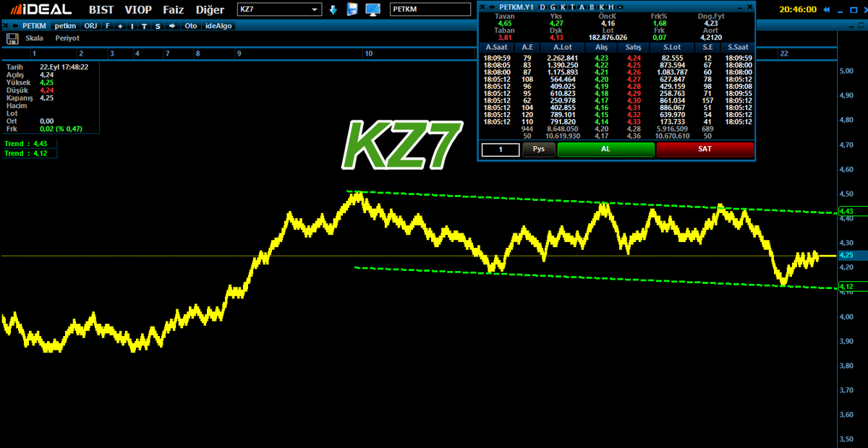
Task: Click the green AL buy button
Action: pos(605,149)
